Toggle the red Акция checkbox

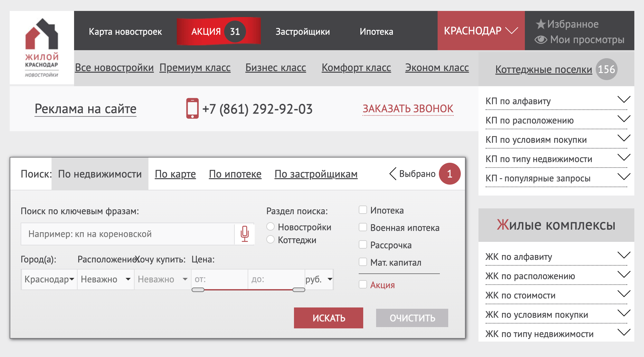coord(363,285)
